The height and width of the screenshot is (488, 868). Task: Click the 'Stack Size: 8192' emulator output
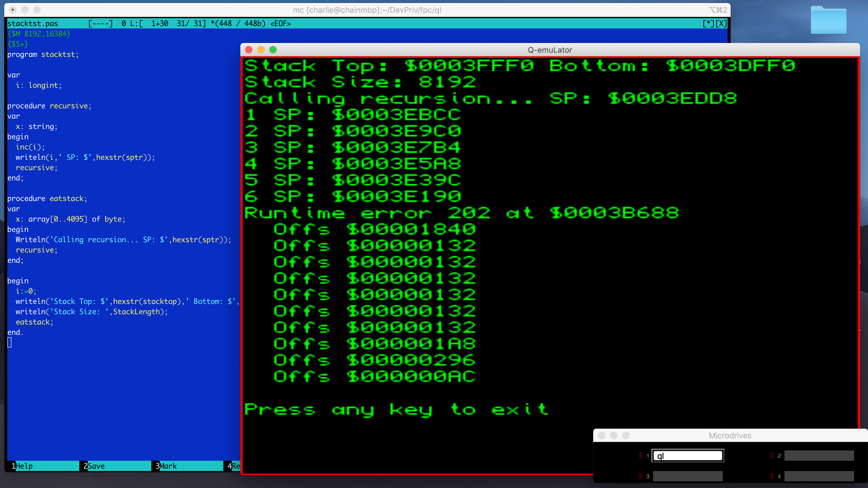coord(360,82)
